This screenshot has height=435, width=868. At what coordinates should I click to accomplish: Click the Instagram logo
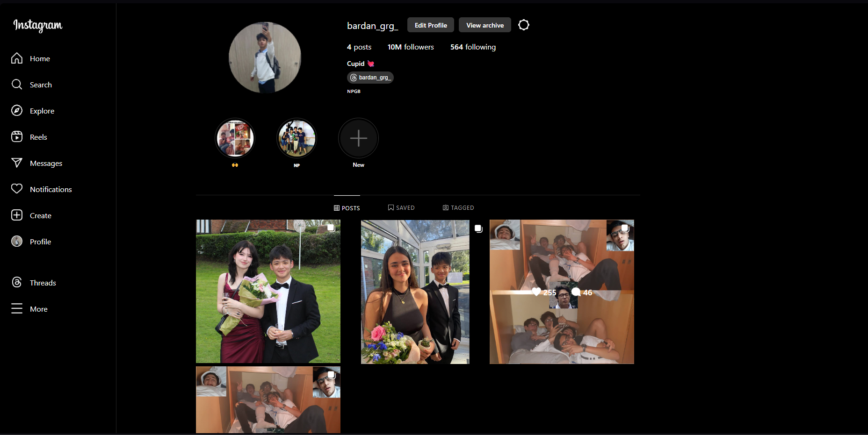[37, 25]
